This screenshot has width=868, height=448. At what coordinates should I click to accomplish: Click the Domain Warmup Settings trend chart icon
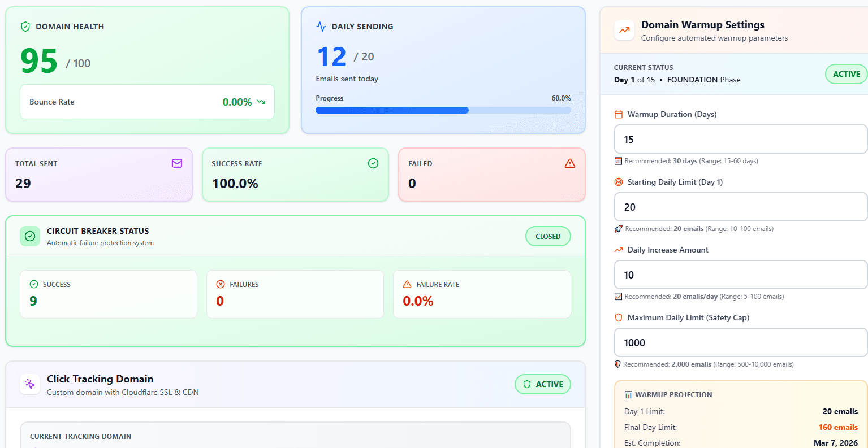(x=624, y=30)
